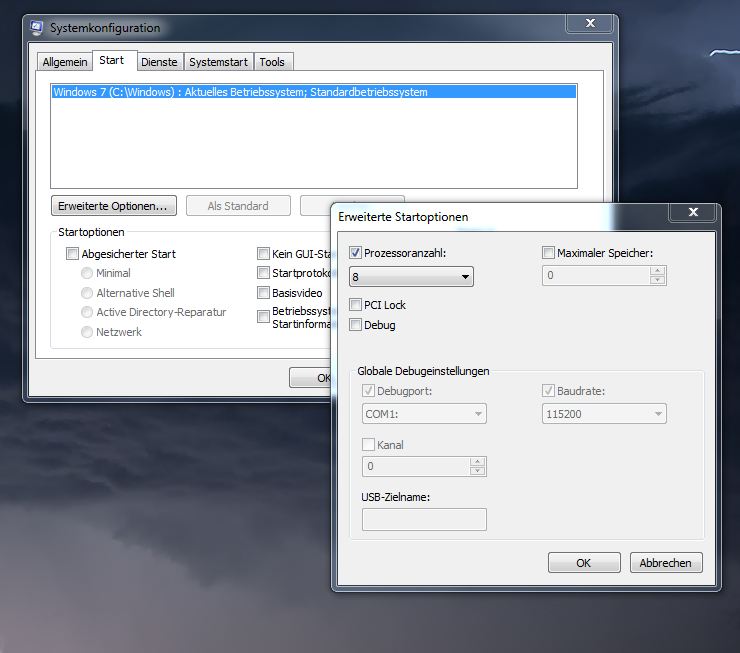Toggle the Debug checkbox
740x653 pixels.
(x=356, y=325)
